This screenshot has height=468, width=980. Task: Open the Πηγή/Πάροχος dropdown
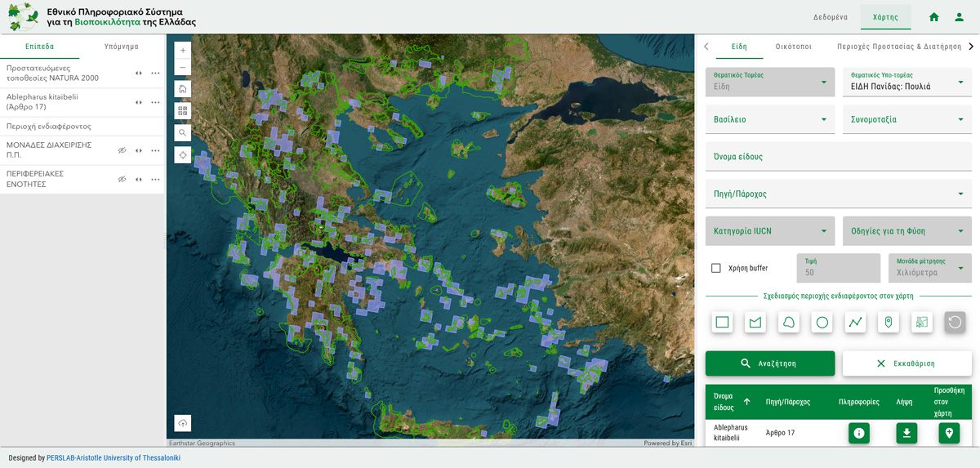(x=838, y=194)
